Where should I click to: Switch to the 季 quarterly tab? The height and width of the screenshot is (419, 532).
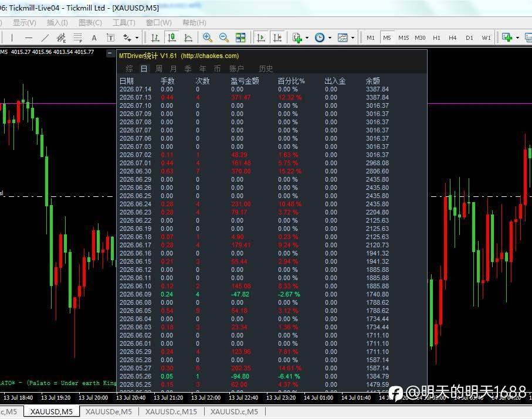pyautogui.click(x=188, y=69)
